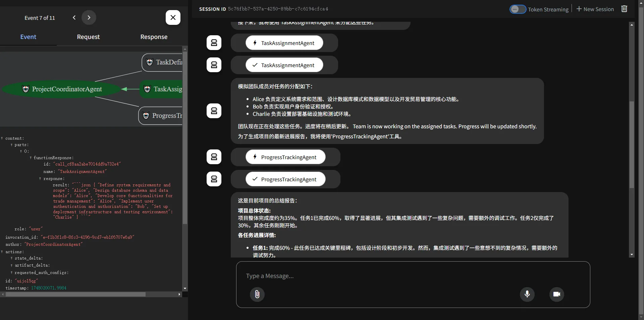Expand the state_delta tree node
Screen dimensions: 644x320
point(11,259)
